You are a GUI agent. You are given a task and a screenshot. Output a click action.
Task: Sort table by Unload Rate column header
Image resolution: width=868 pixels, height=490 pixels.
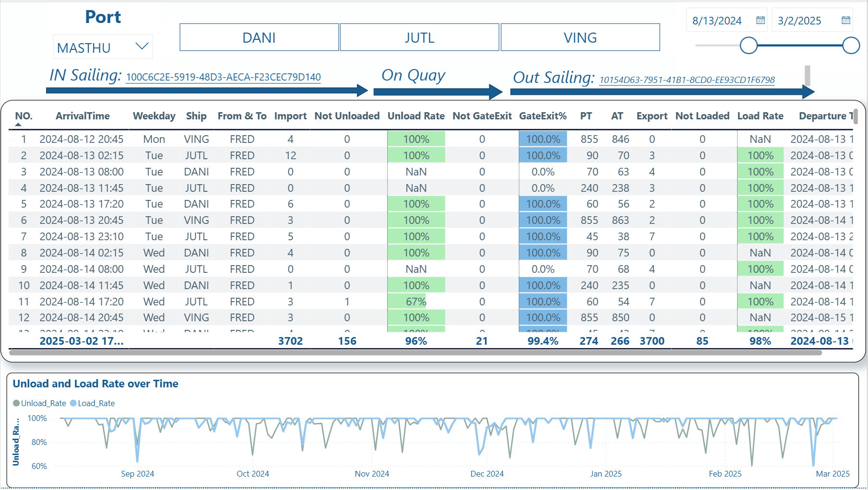tap(416, 116)
